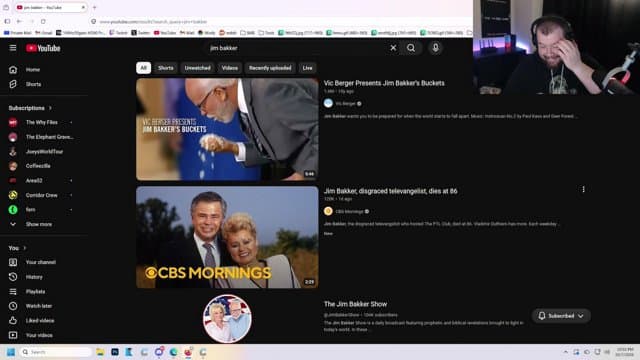Select the Live filter chip
The height and width of the screenshot is (360, 640).
coord(307,68)
